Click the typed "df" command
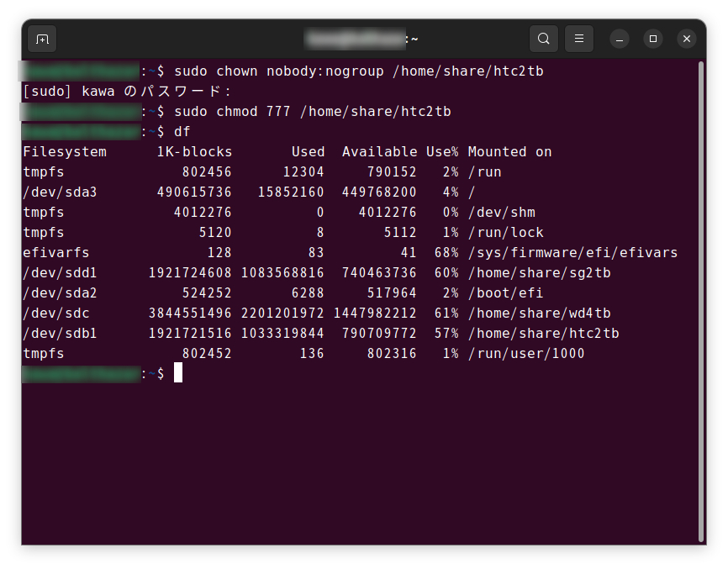Image resolution: width=728 pixels, height=569 pixels. point(182,132)
